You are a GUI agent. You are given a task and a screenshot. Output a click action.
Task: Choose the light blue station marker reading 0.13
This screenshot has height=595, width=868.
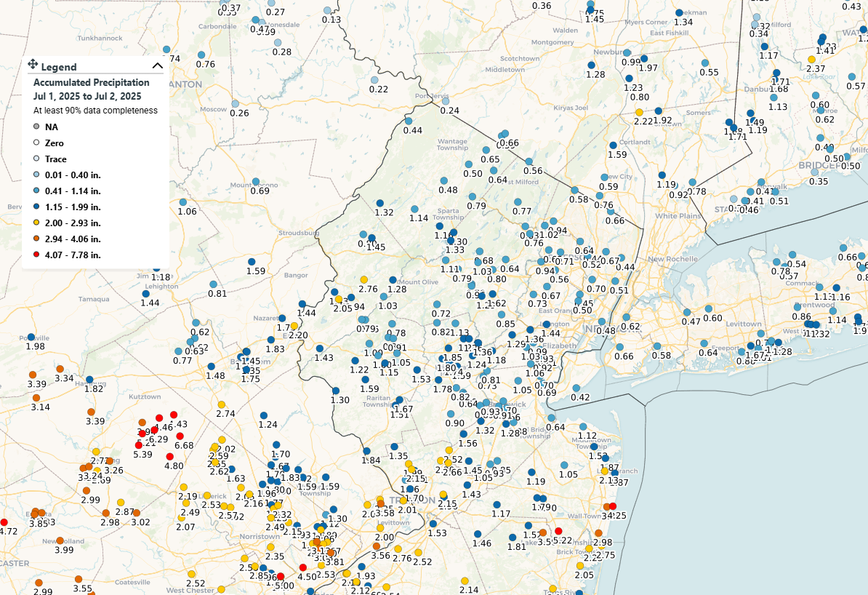[x=327, y=10]
